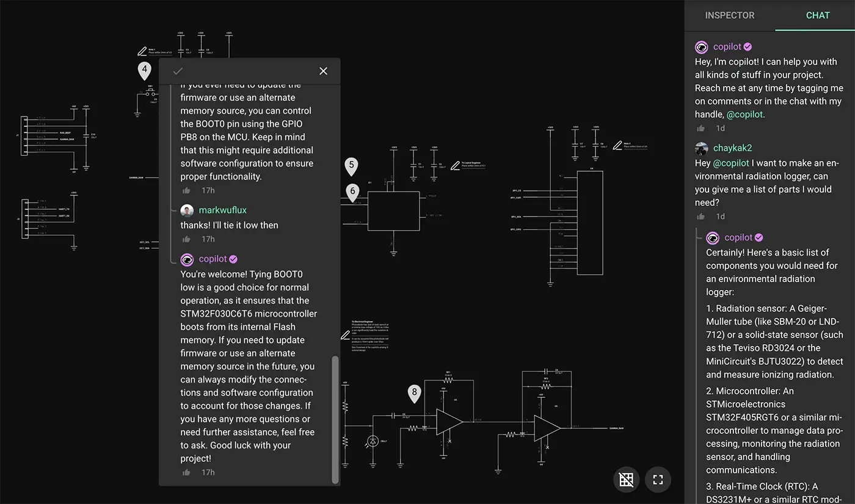Toggle the grid visibility icon
The width and height of the screenshot is (855, 504).
click(626, 480)
